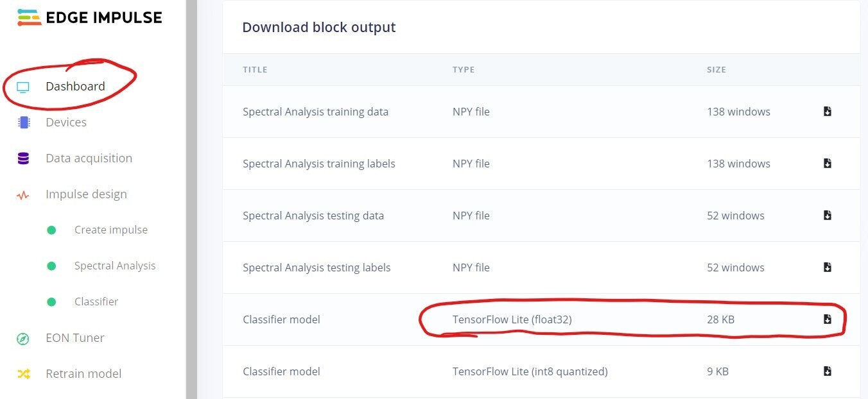The image size is (868, 399).
Task: Go to the Devices page
Action: click(66, 123)
